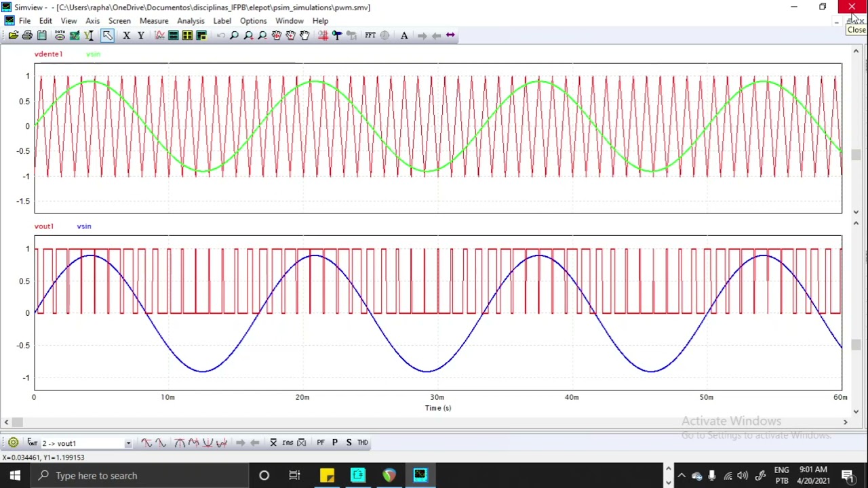
Task: Show hidden system tray icons
Action: [682, 476]
